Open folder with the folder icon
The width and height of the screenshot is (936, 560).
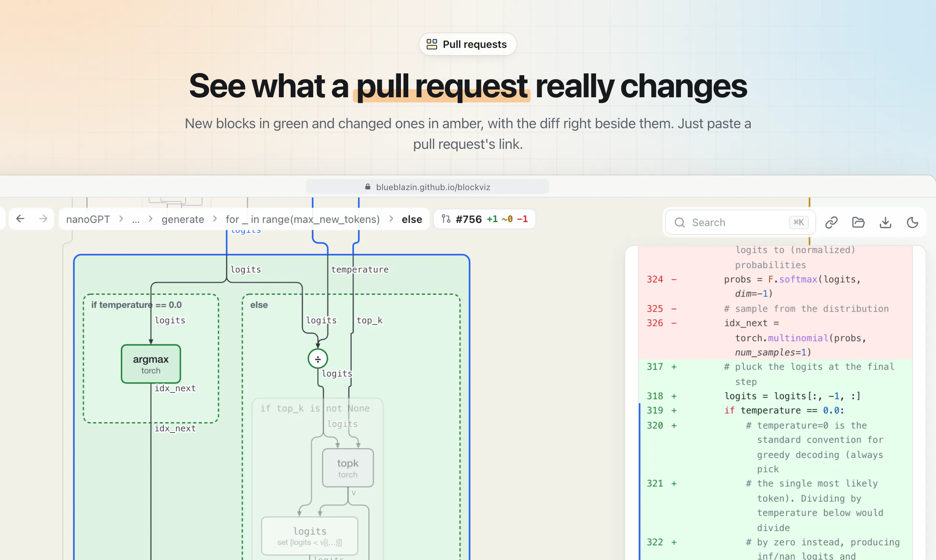point(858,223)
